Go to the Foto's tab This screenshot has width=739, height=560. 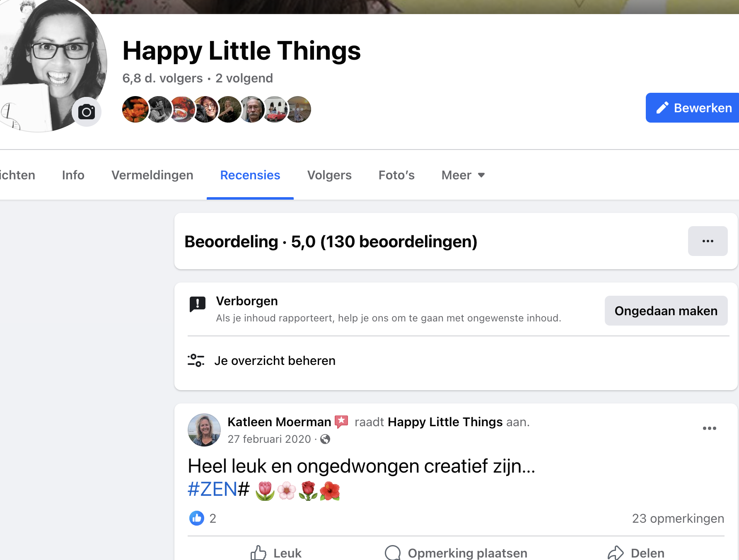(396, 175)
